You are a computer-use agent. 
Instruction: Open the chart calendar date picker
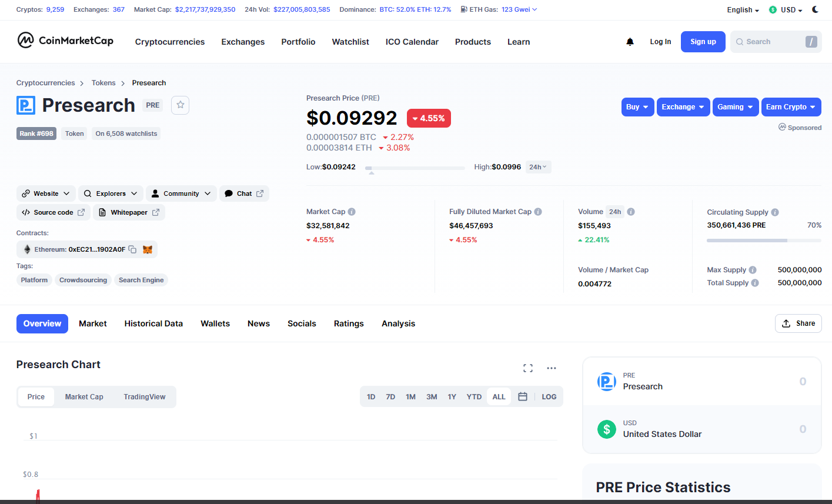pyautogui.click(x=523, y=396)
